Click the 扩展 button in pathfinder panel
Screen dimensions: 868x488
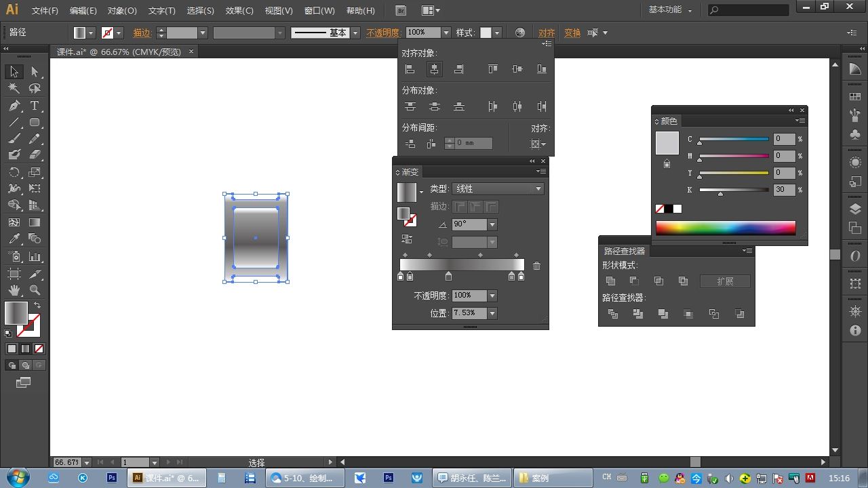point(726,281)
